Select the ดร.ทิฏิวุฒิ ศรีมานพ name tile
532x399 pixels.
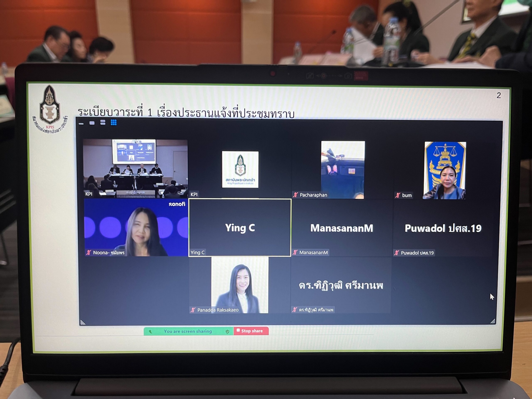click(x=341, y=285)
